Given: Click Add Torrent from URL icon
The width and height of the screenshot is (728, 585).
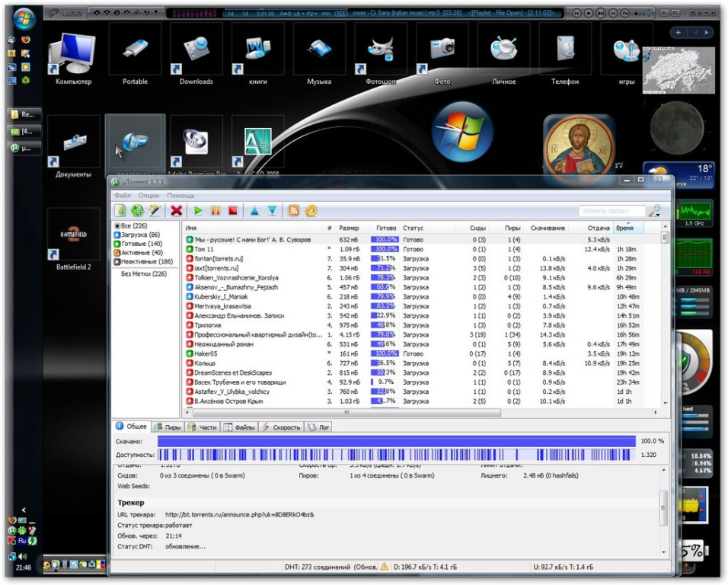Looking at the screenshot, I should point(137,210).
